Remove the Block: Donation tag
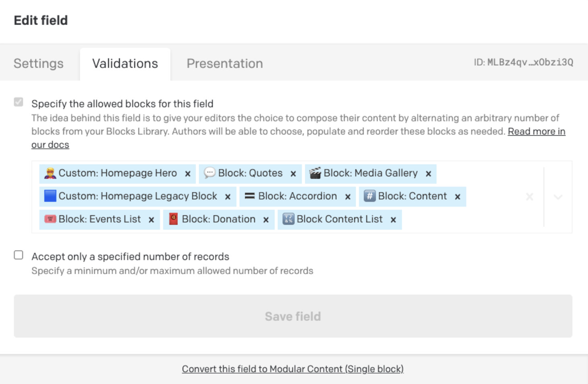588x384 pixels. pos(266,220)
